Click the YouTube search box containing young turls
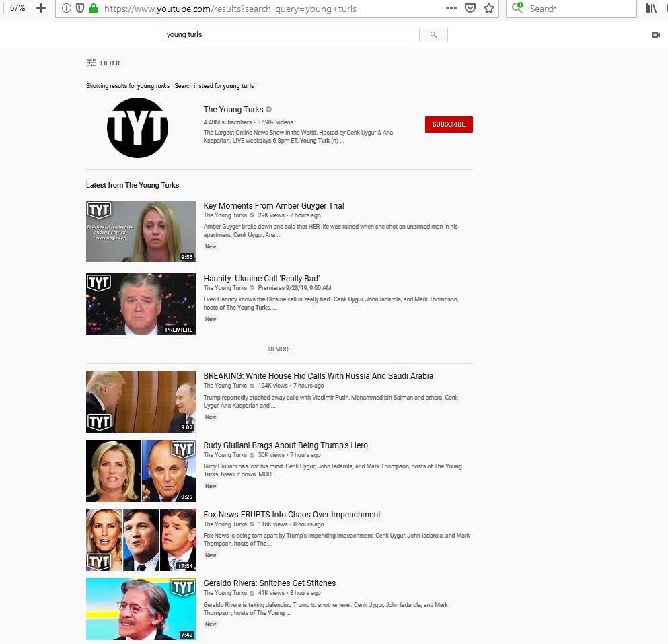Viewport: 668px width, 644px height. tap(290, 35)
